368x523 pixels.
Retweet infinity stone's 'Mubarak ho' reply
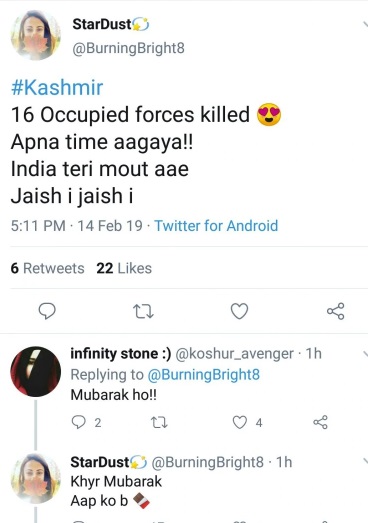point(159,423)
